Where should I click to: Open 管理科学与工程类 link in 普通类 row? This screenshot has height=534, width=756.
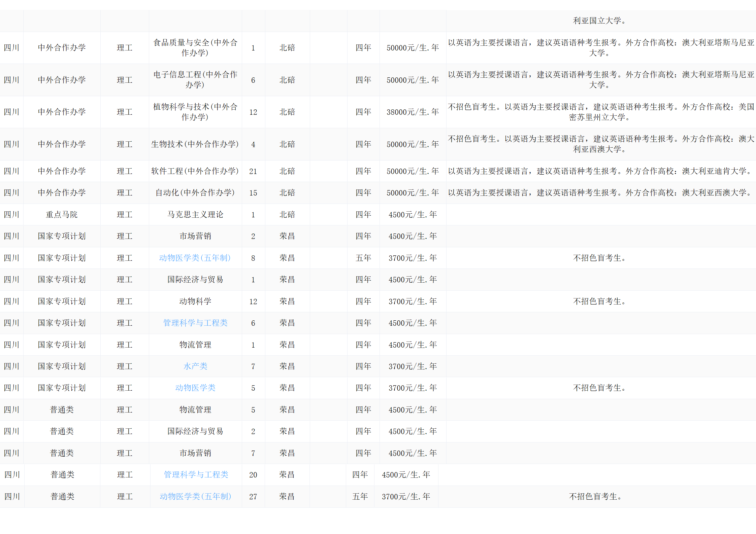pyautogui.click(x=196, y=474)
